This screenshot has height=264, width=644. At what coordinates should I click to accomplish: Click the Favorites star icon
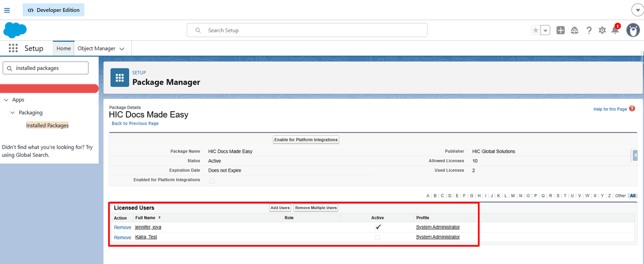click(x=536, y=30)
